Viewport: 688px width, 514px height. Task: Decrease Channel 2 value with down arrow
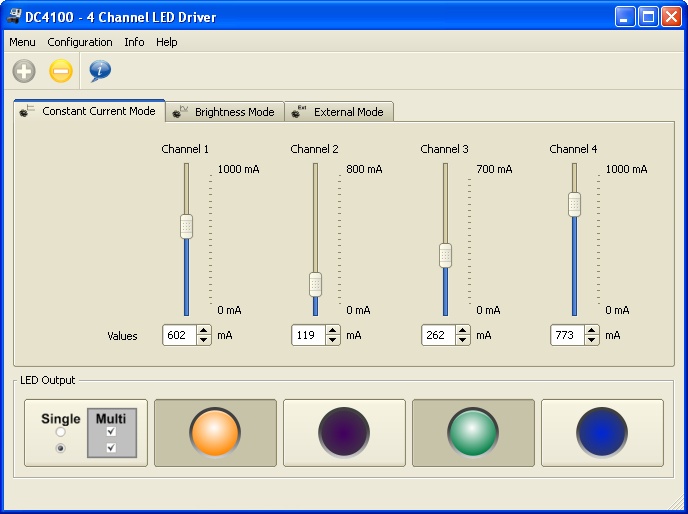[x=333, y=340]
